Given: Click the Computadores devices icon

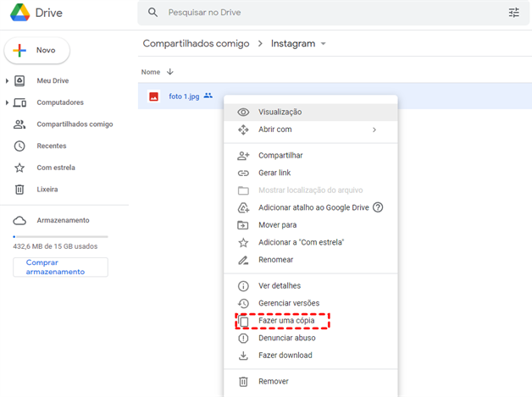Looking at the screenshot, I should click(19, 102).
